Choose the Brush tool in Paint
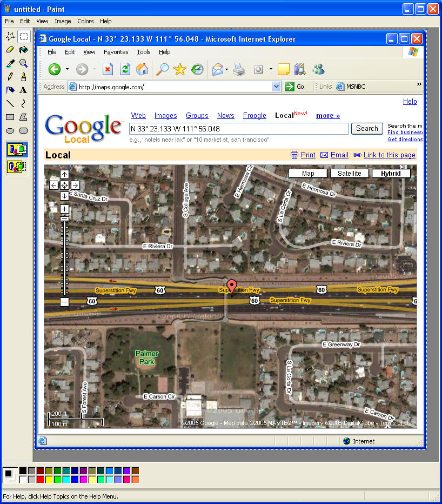 click(24, 76)
